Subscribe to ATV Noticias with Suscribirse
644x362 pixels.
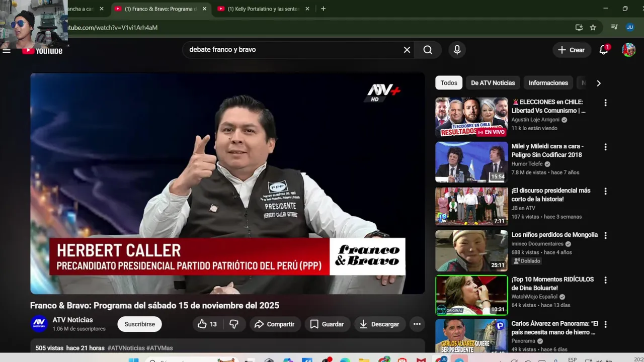pyautogui.click(x=140, y=324)
